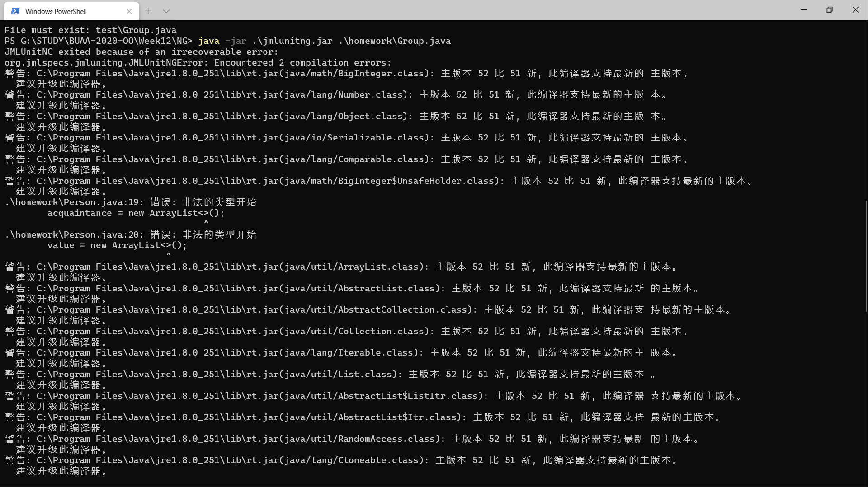Click the warning line mentioning util/Collection.class
Image resolution: width=868 pixels, height=487 pixels.
(347, 332)
